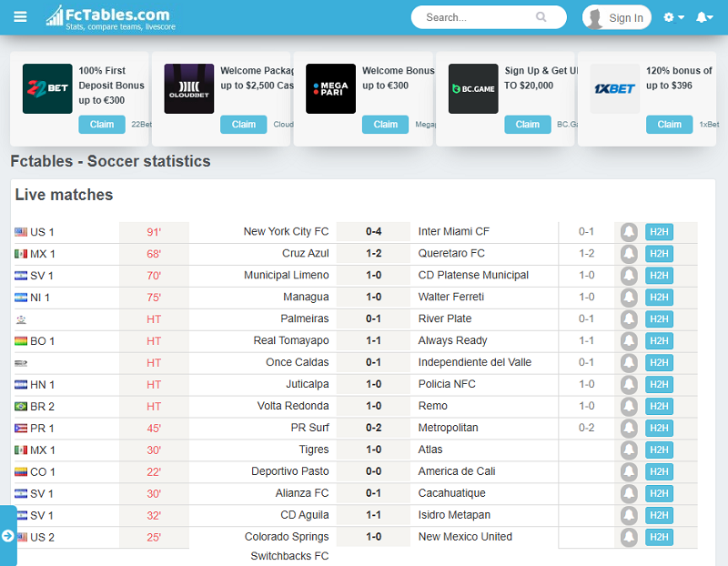Image resolution: width=728 pixels, height=566 pixels.
Task: Open the notifications bell dropdown in header
Action: tap(704, 17)
